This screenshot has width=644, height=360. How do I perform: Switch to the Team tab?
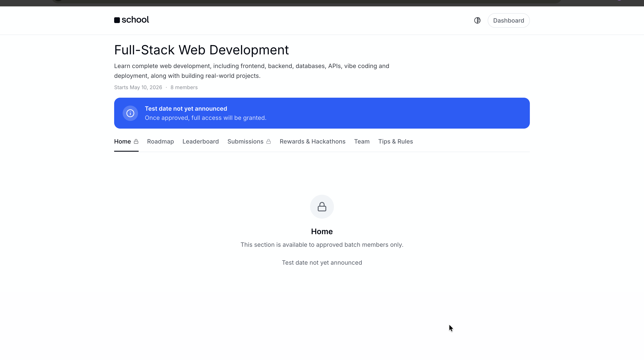coord(361,141)
